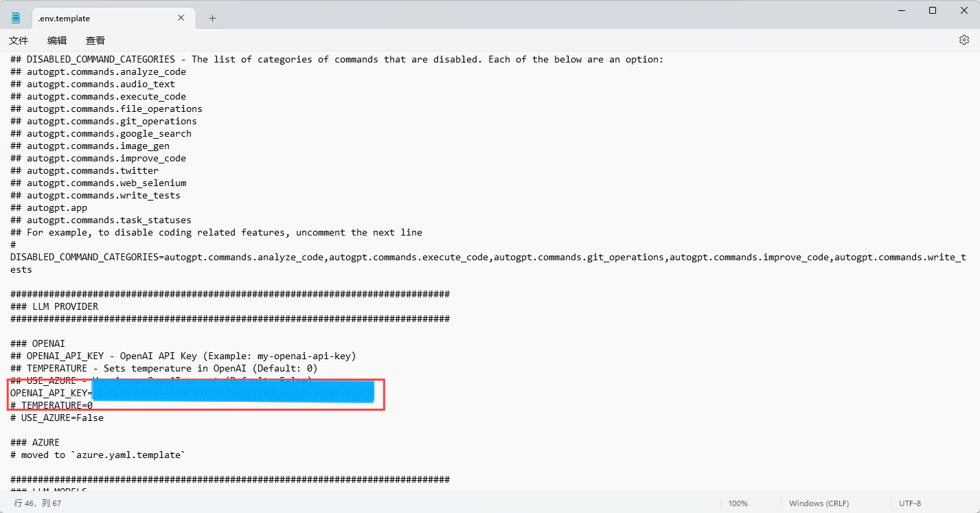This screenshot has height=513, width=980.
Task: Open the 编辑 menu
Action: pyautogui.click(x=57, y=41)
